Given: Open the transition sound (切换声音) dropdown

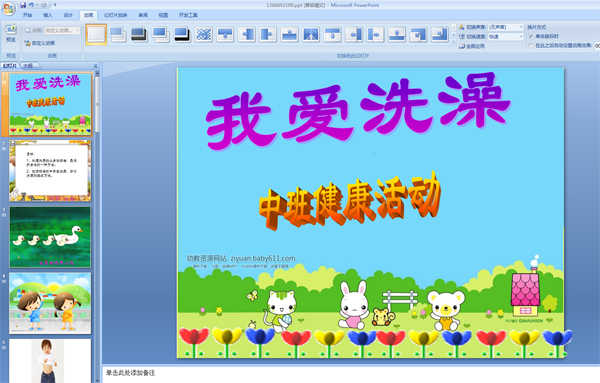Looking at the screenshot, I should tap(506, 27).
